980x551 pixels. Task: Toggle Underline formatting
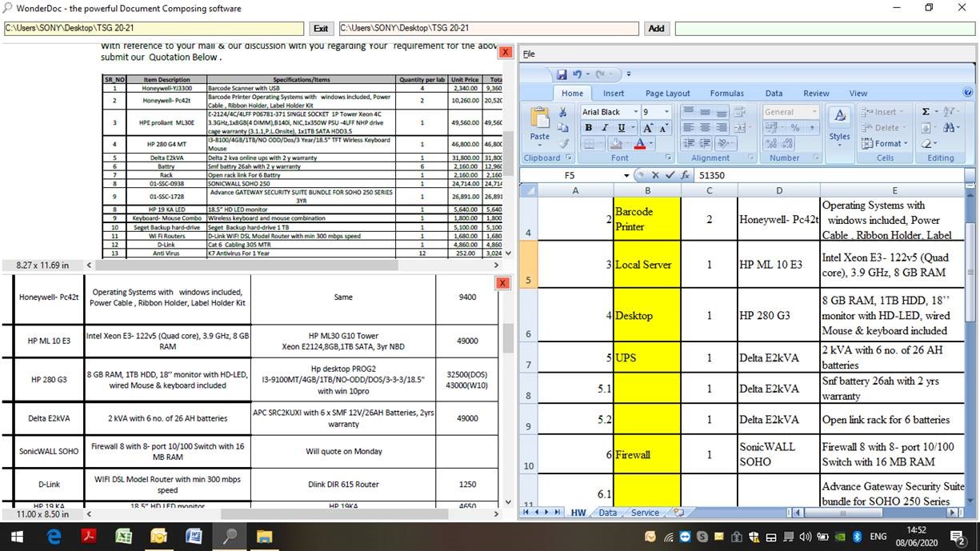(622, 128)
